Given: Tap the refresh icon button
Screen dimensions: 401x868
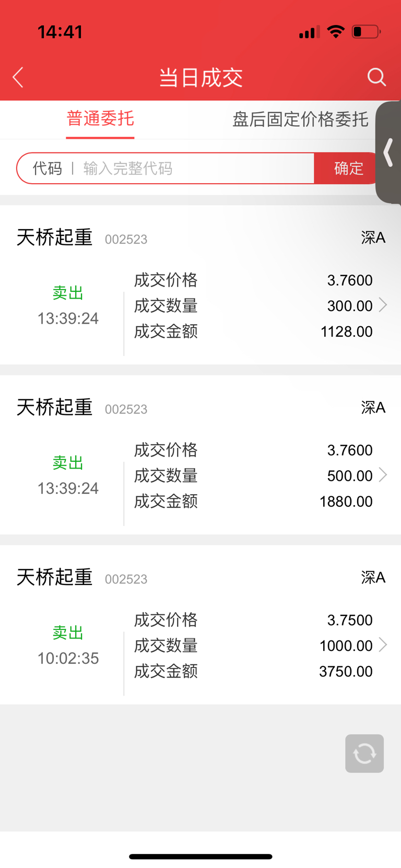Looking at the screenshot, I should pos(364,753).
